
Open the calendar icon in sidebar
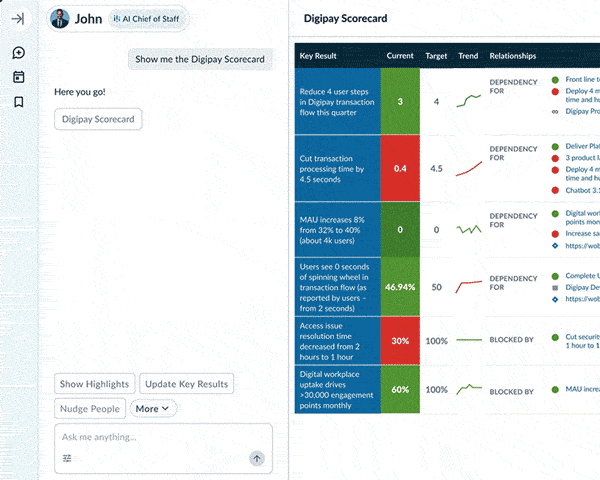pyautogui.click(x=18, y=77)
